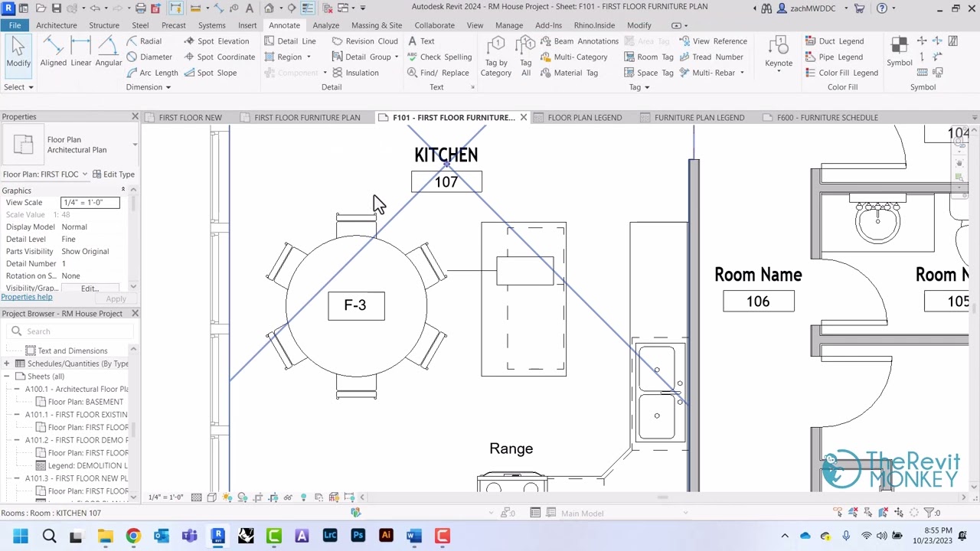
Task: Open the Region tool dropdown arrow
Action: 309,57
